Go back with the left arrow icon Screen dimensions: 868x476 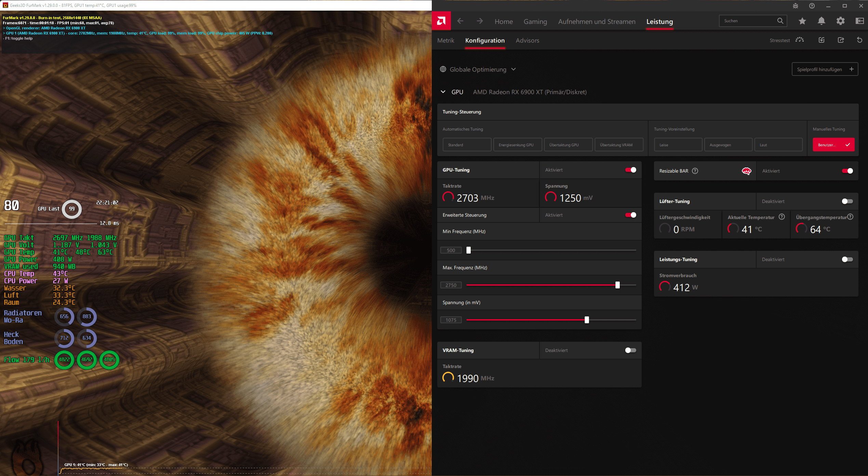coord(460,21)
